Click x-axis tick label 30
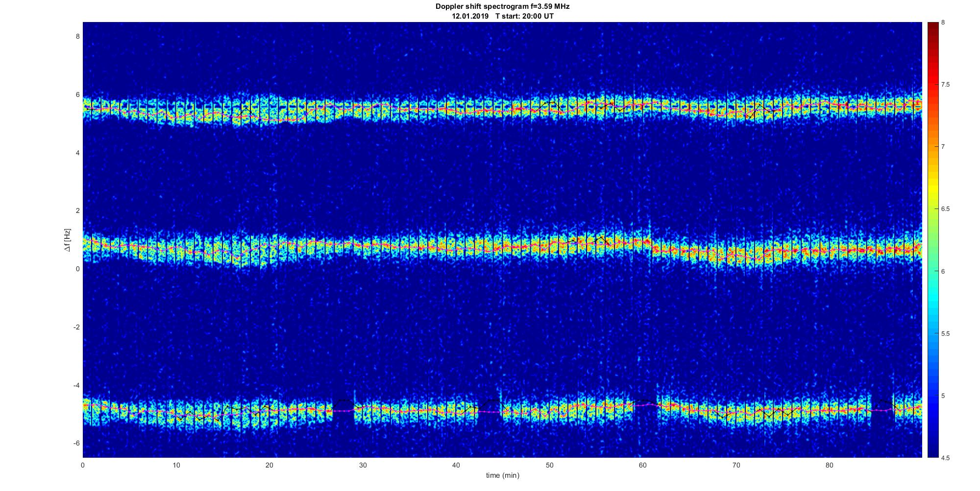The height and width of the screenshot is (491, 980). pyautogui.click(x=363, y=465)
